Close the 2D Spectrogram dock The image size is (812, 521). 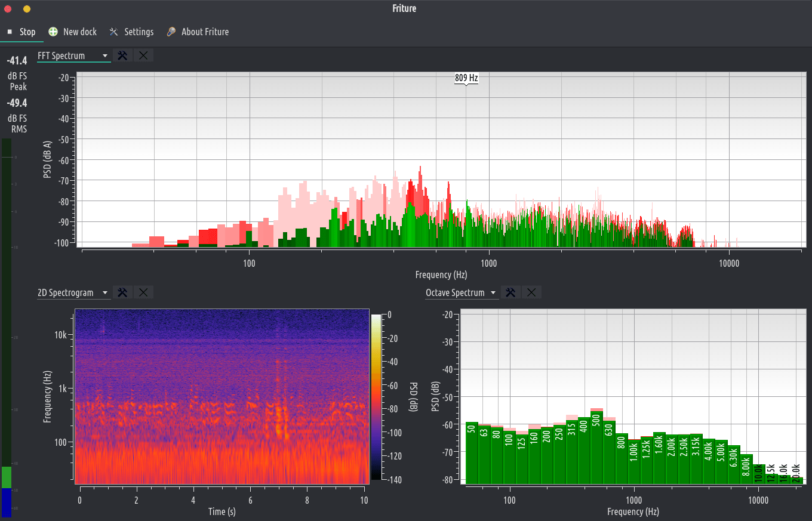[143, 292]
